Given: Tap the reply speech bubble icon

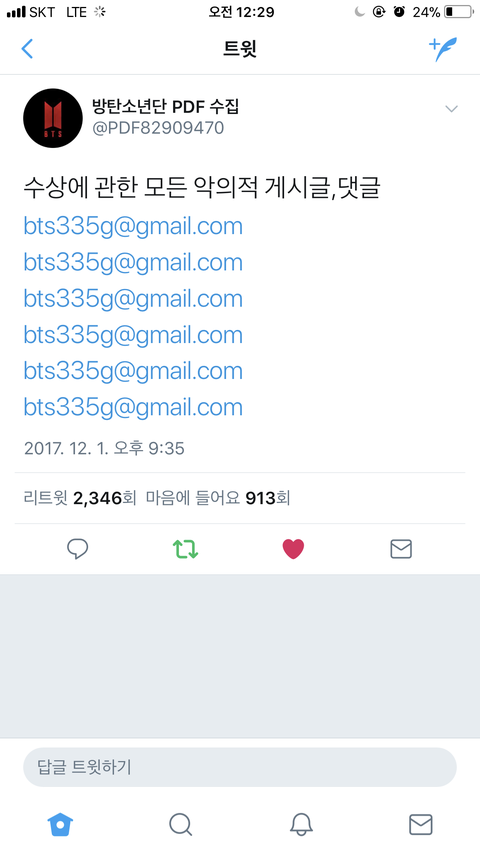Looking at the screenshot, I should [77, 549].
